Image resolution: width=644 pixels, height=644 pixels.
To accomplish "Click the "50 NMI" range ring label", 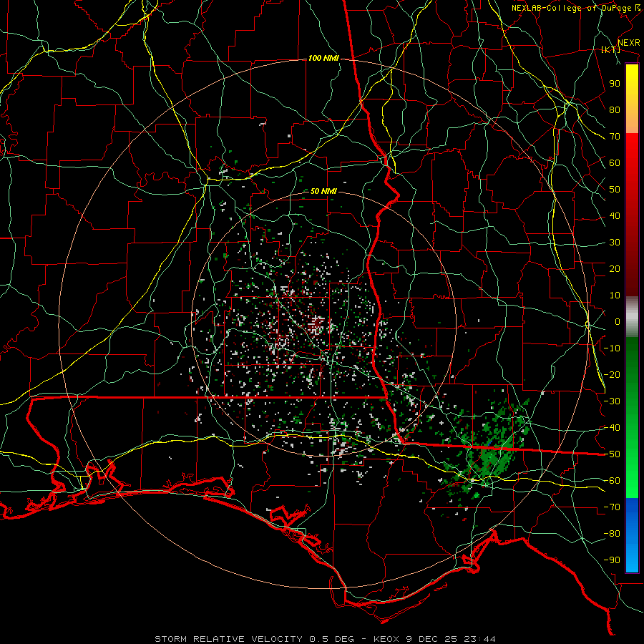I will tap(323, 191).
